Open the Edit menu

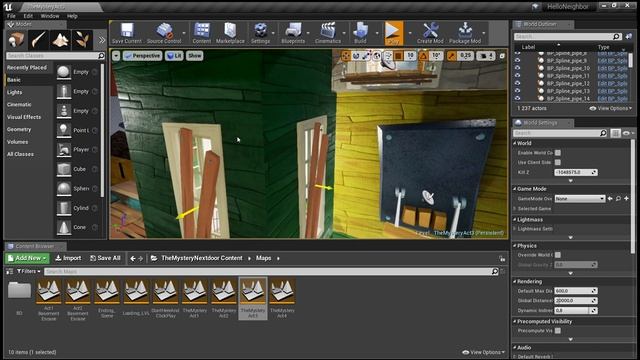(x=28, y=16)
